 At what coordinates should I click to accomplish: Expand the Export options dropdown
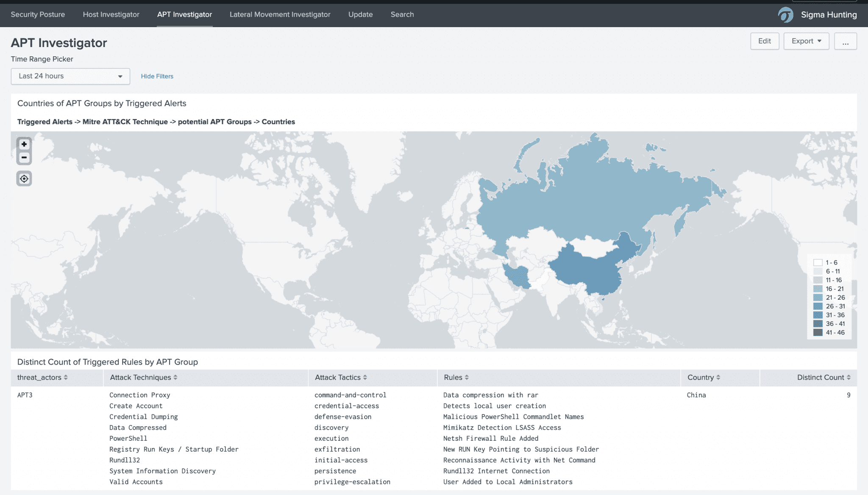(806, 41)
